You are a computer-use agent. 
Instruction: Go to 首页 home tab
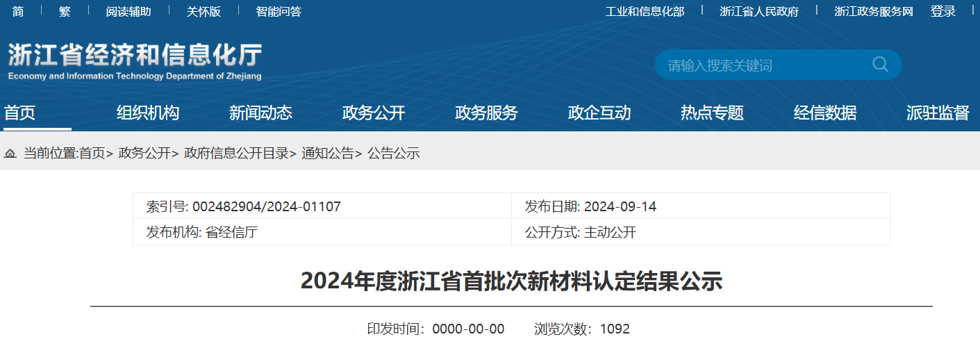pyautogui.click(x=19, y=113)
